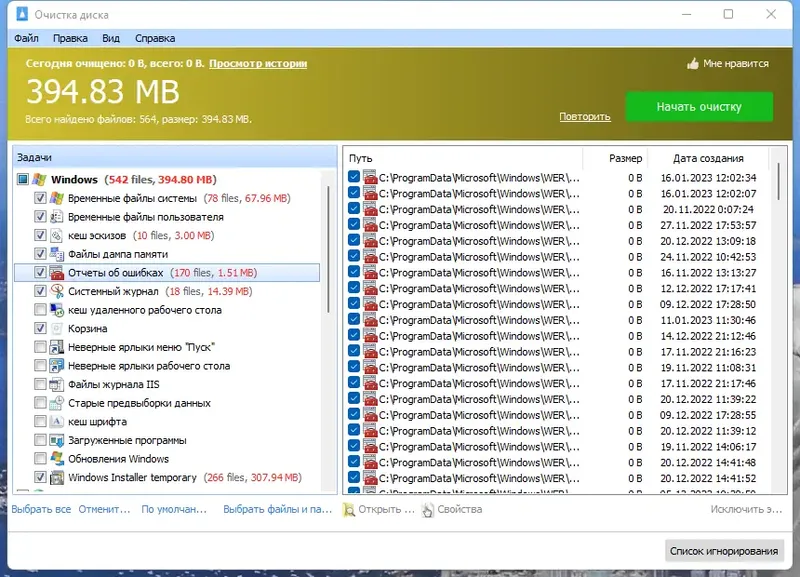The height and width of the screenshot is (577, 800).
Task: Click the folder icon beside Открыть
Action: tap(349, 510)
